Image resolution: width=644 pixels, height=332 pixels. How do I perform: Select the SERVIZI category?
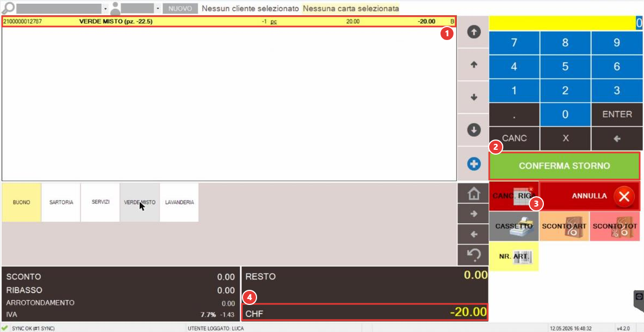[100, 202]
